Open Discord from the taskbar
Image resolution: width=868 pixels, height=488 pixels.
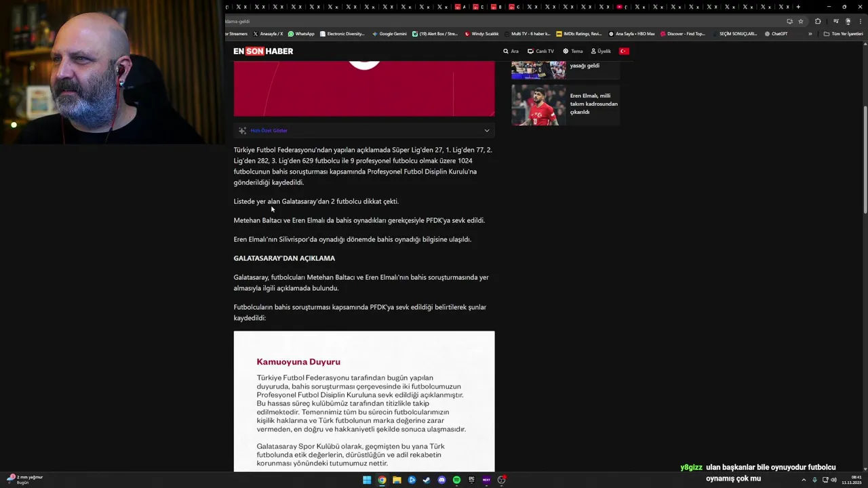click(x=441, y=480)
